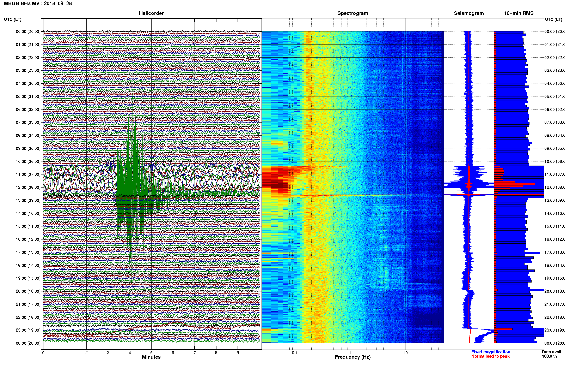The image size is (588, 368).
Task: Click the 'Data avail.' label
Action: tap(552, 352)
